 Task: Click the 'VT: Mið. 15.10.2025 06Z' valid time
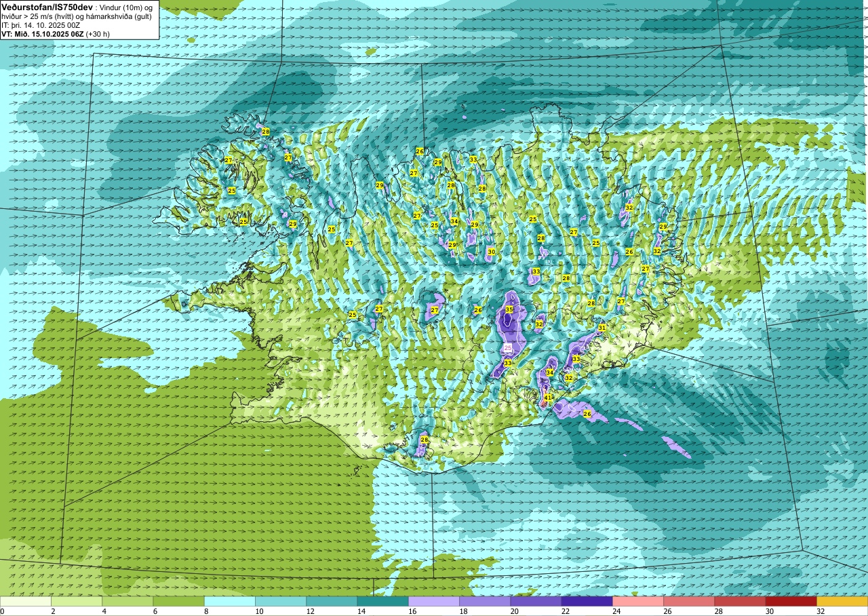point(42,33)
